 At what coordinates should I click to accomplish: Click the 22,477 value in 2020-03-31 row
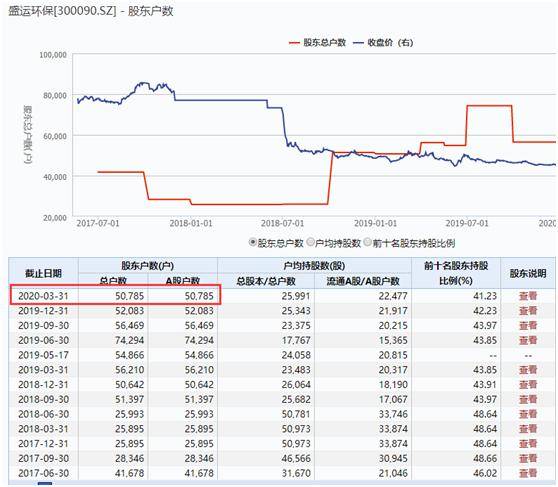[x=393, y=296]
